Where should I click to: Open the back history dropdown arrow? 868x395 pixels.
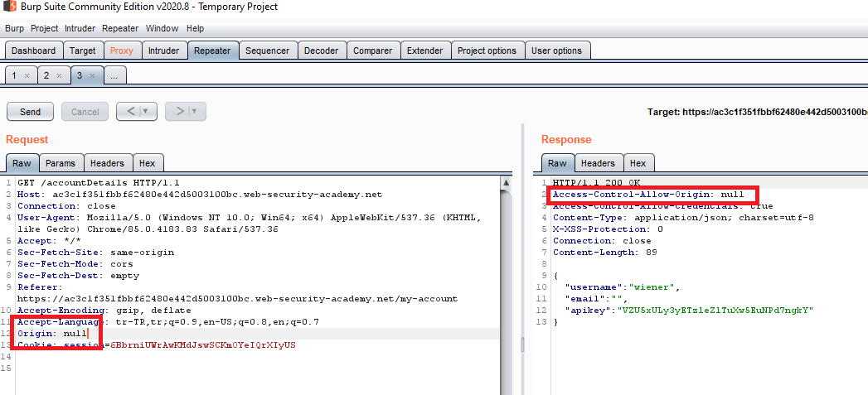tap(146, 111)
